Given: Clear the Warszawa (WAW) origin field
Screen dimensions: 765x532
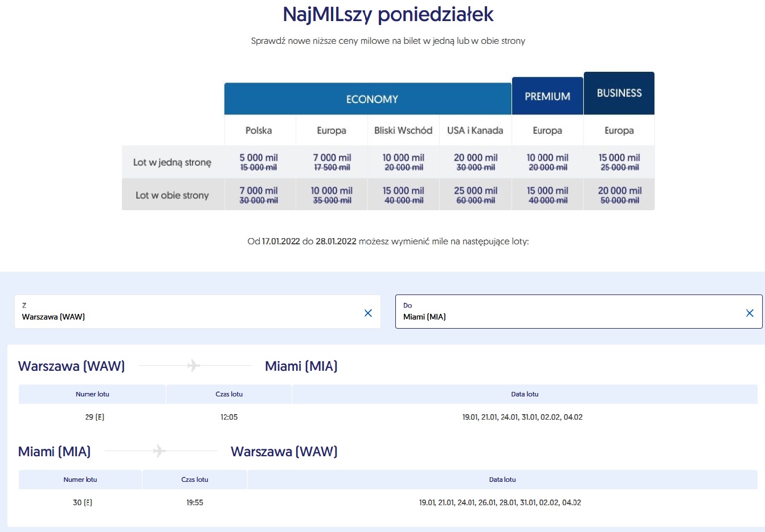Looking at the screenshot, I should click(368, 313).
